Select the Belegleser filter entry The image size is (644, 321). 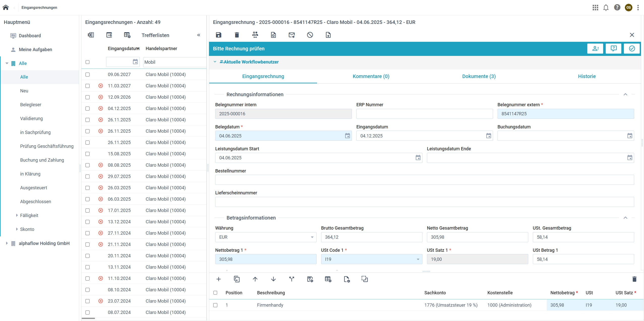30,105
